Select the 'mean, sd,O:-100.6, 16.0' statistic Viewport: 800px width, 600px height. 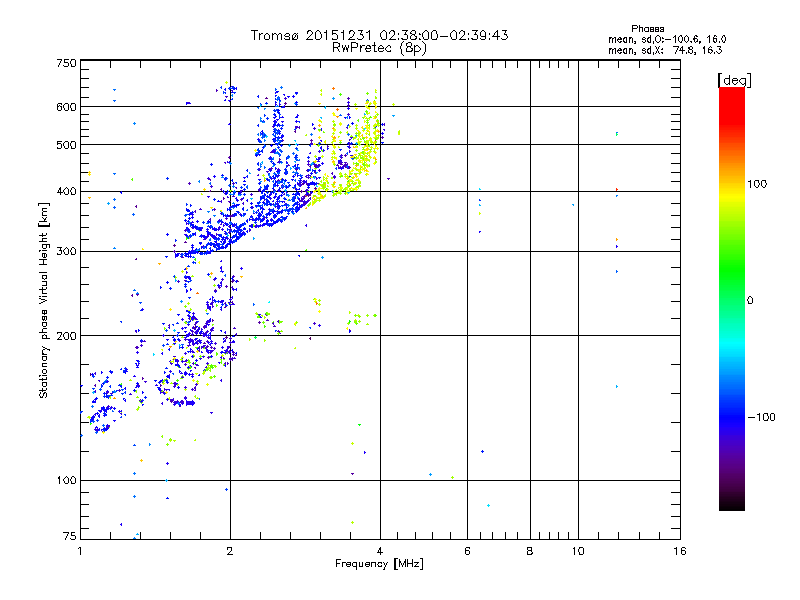667,39
